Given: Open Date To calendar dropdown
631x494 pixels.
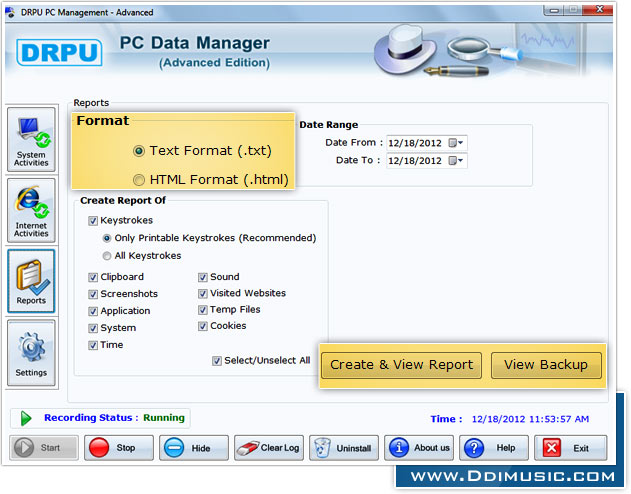Looking at the screenshot, I should [457, 161].
